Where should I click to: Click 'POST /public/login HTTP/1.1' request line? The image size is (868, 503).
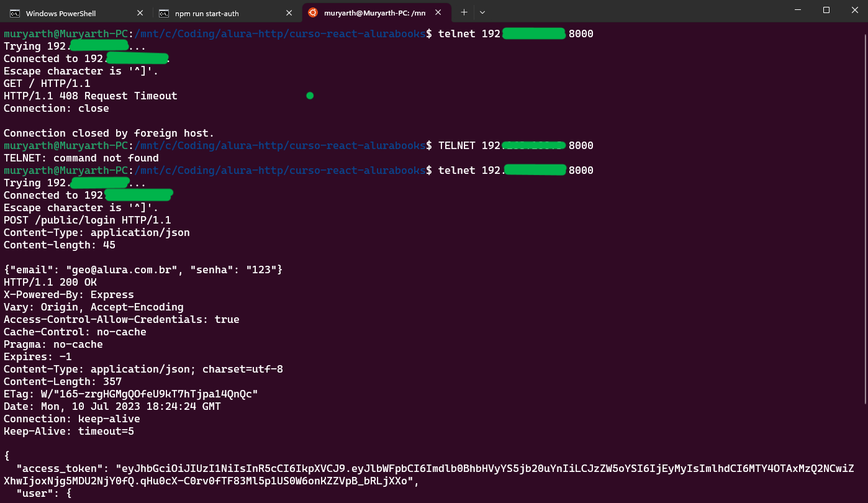point(88,220)
